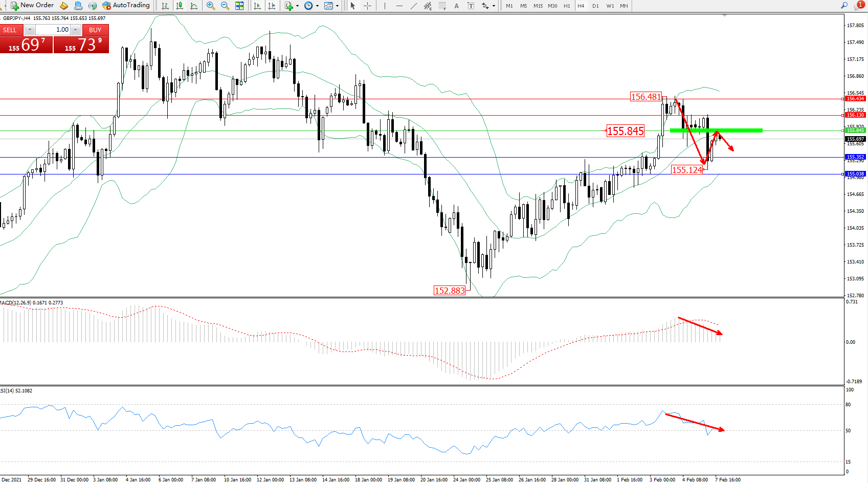Viewport: 868px width, 483px height.
Task: Select the draw trendline tool
Action: pos(413,6)
